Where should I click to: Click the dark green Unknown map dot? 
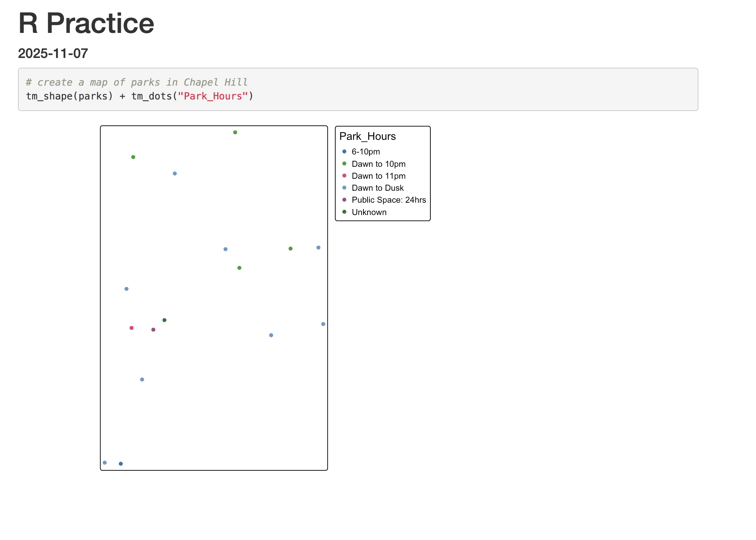pos(165,320)
